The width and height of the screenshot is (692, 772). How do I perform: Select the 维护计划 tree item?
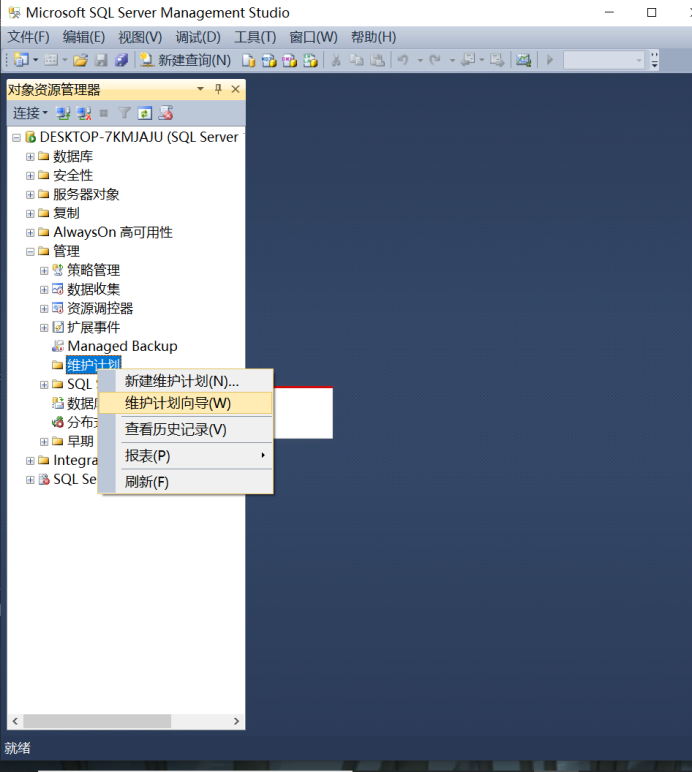coord(94,365)
